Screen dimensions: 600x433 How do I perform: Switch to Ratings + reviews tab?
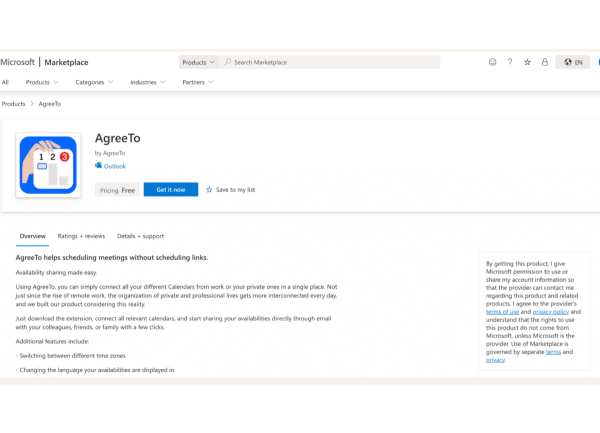point(81,236)
